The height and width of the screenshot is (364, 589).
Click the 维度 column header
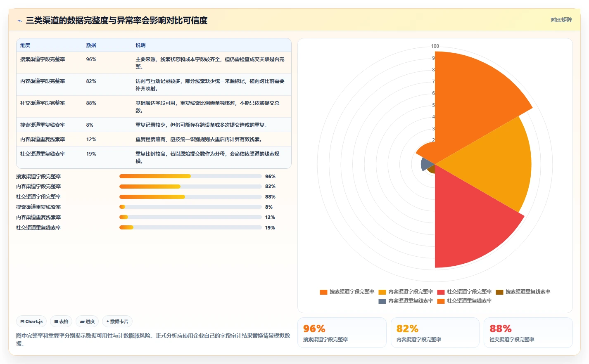pyautogui.click(x=25, y=45)
